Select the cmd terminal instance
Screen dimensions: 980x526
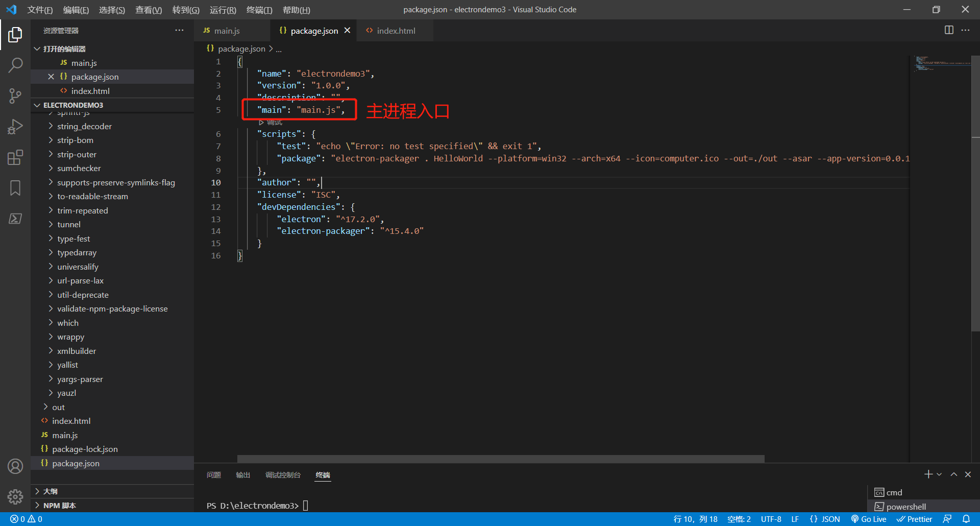point(923,492)
